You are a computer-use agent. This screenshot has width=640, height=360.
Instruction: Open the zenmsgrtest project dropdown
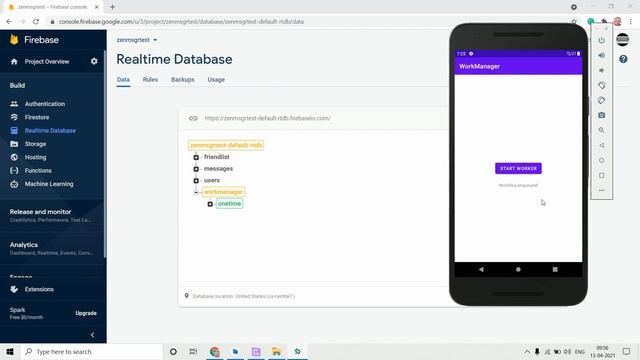(x=137, y=40)
